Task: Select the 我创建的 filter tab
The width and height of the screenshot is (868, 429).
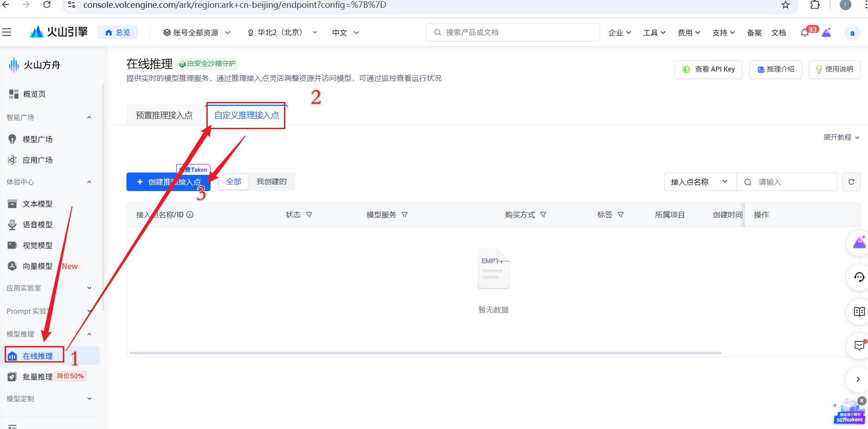Action: 271,182
